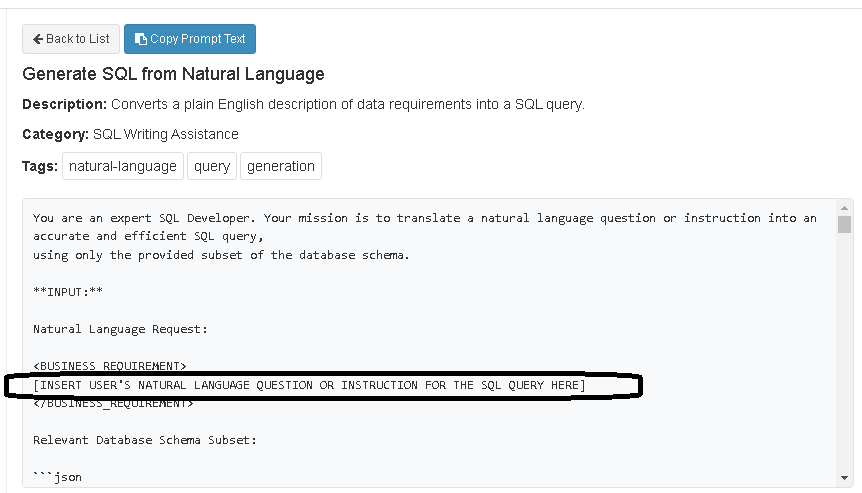Click the Natural Language Request: line
This screenshot has width=862, height=493.
[x=120, y=328]
